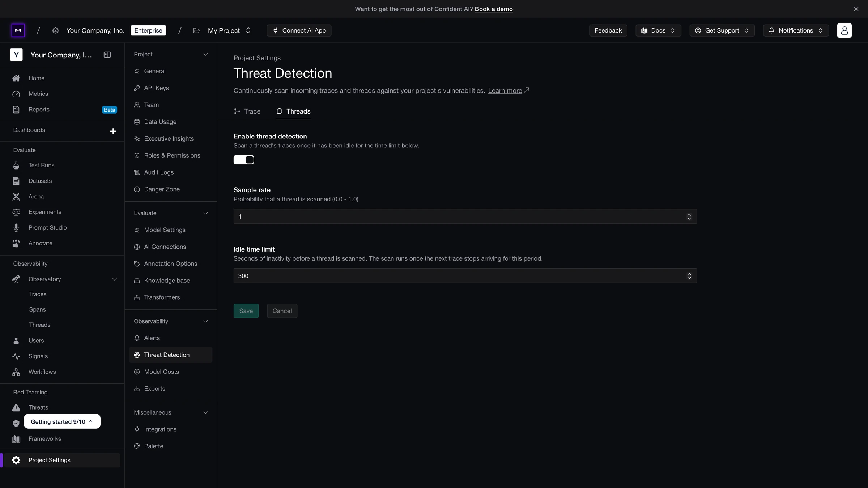The height and width of the screenshot is (488, 868).
Task: Click the API Keys key icon
Action: pos(137,88)
